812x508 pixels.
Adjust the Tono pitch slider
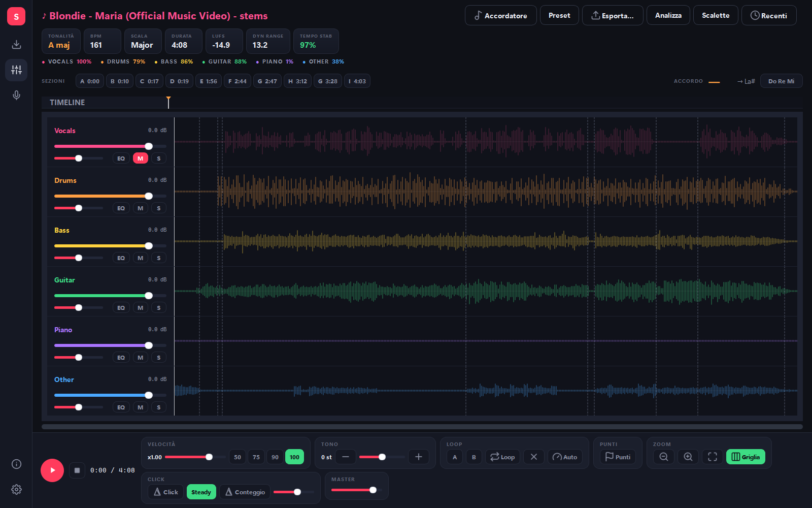tap(382, 457)
